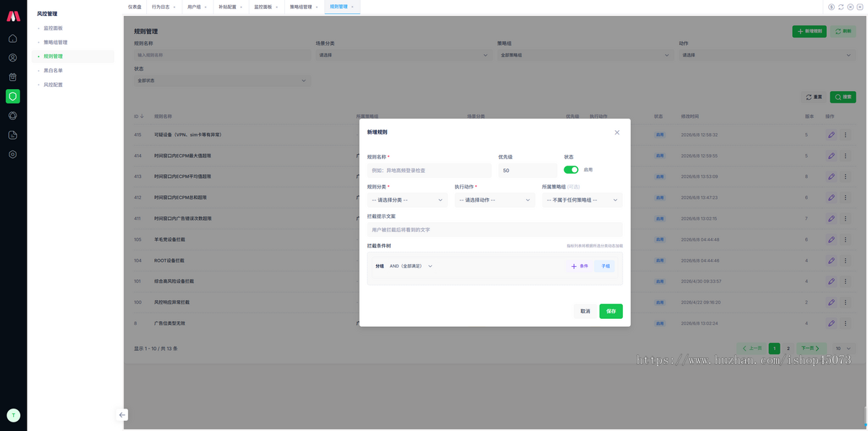This screenshot has width=868, height=431.
Task: Open the settings gear icon in the sidebar
Action: coord(13,154)
